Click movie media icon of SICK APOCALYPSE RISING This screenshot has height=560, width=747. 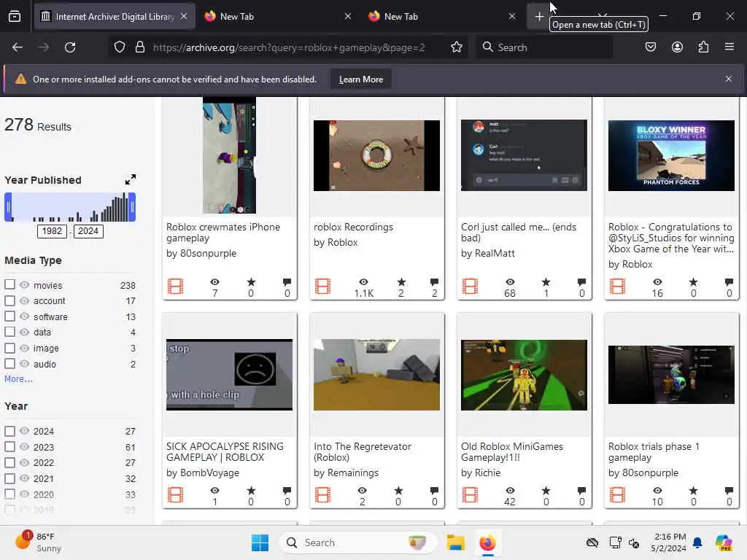(x=175, y=495)
